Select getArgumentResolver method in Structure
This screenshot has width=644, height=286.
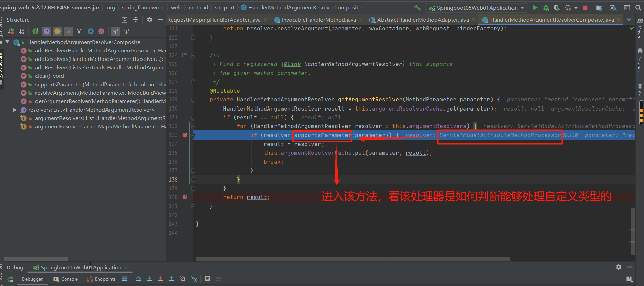coord(93,101)
